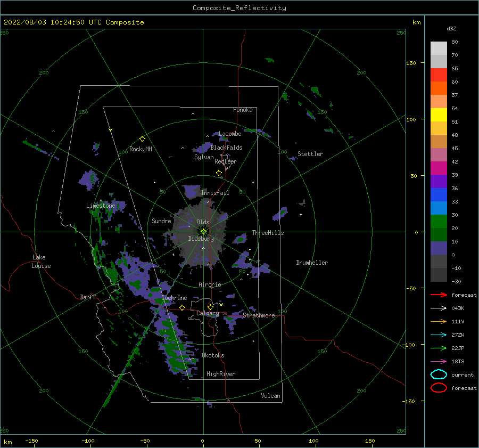Click the red forecast arrow icon
This screenshot has height=448, width=479.
(x=439, y=295)
